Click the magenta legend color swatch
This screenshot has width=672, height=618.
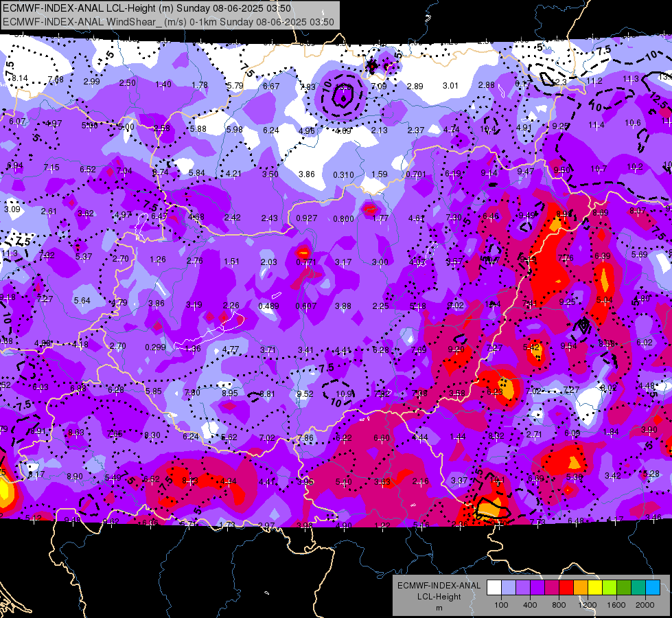[x=552, y=588]
